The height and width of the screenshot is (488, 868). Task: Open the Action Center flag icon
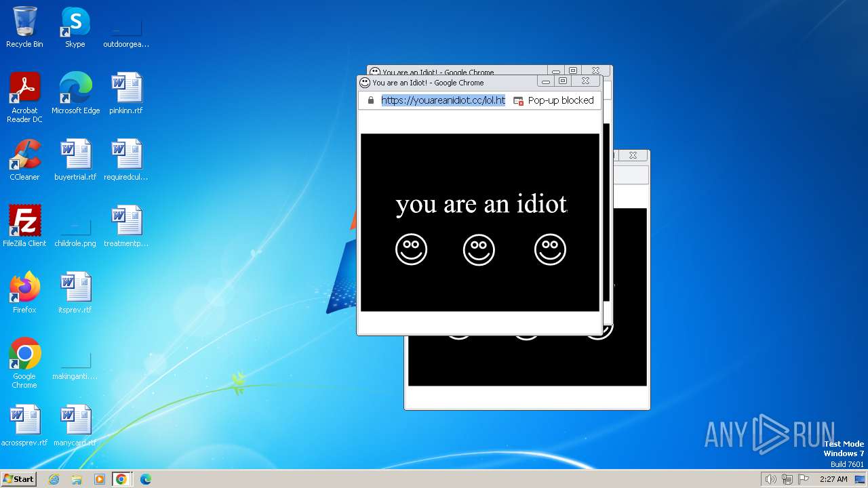pyautogui.click(x=804, y=479)
